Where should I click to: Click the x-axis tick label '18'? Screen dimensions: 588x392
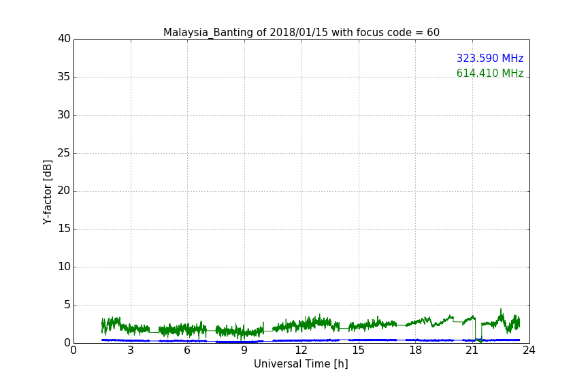(x=416, y=350)
